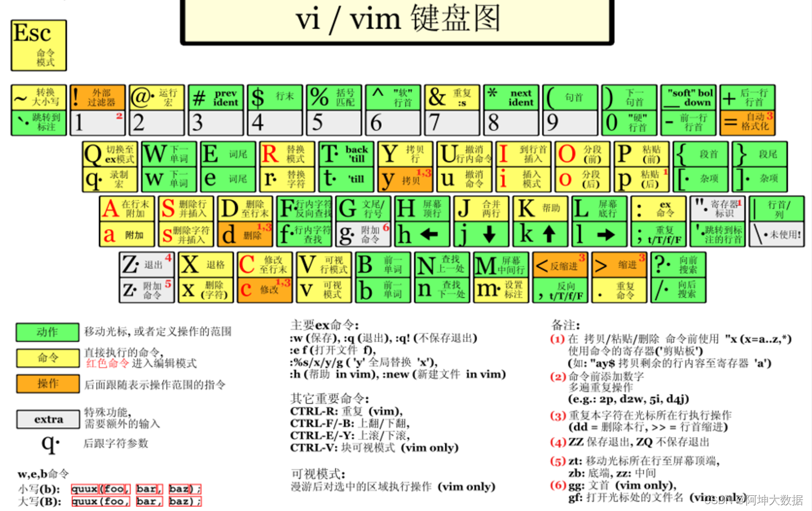Select the # prev ident key
812x511 pixels.
pos(216,97)
